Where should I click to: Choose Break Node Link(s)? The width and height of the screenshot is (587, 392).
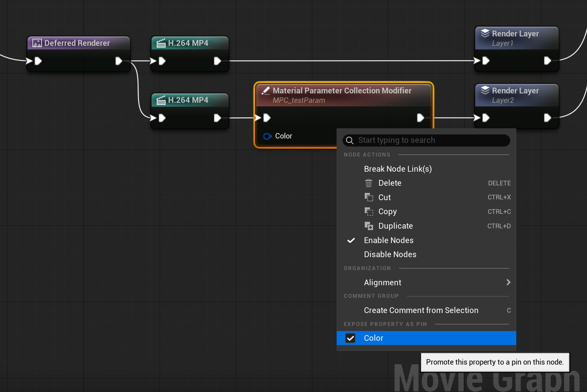[398, 169]
